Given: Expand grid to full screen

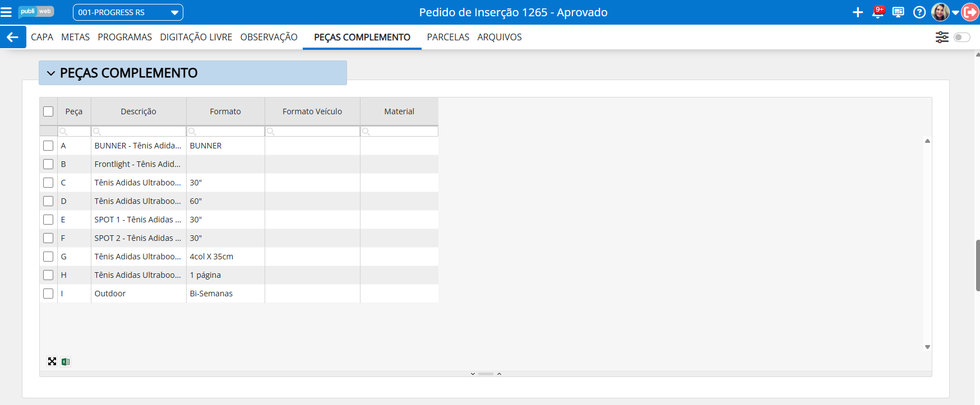Looking at the screenshot, I should (52, 362).
